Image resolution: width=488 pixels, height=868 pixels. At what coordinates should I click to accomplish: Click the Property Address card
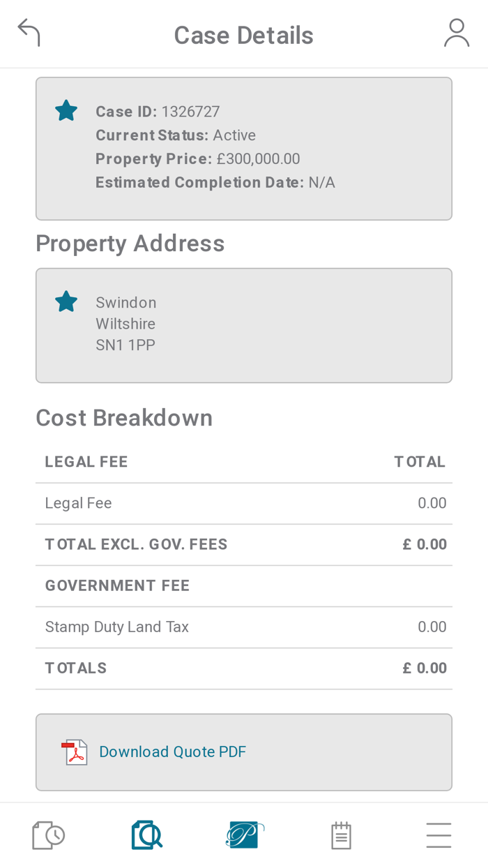pyautogui.click(x=244, y=324)
